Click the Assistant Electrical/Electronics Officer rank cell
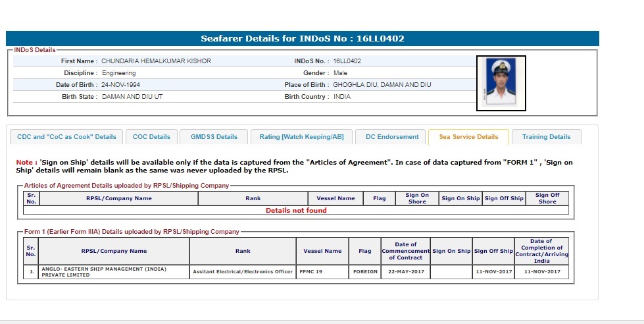The image size is (644, 324). pos(243,271)
